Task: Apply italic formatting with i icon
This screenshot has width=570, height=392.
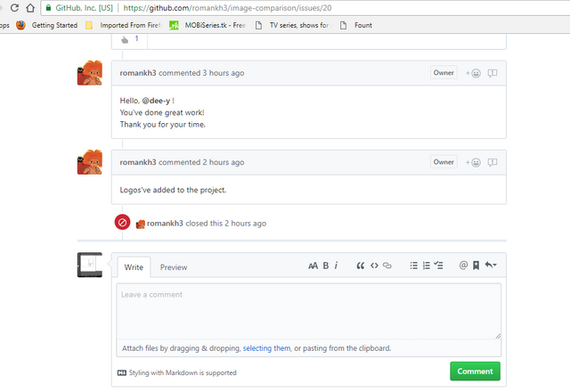Action: click(337, 265)
